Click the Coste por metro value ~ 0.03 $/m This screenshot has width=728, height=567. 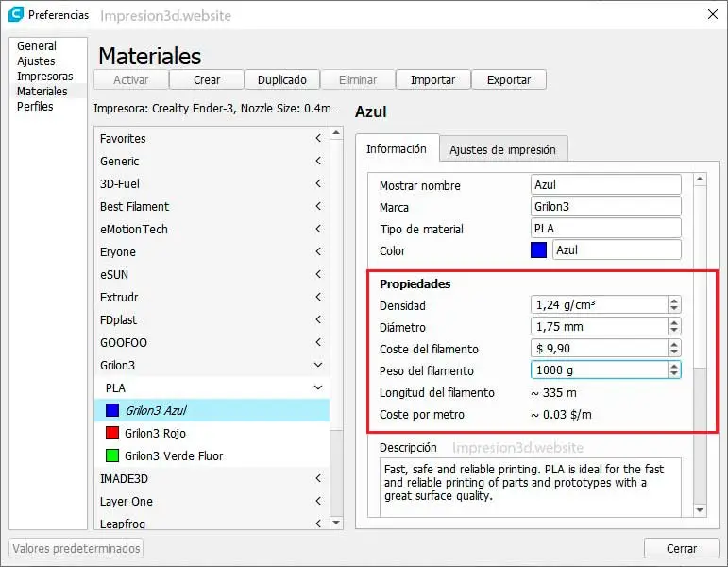tap(561, 415)
